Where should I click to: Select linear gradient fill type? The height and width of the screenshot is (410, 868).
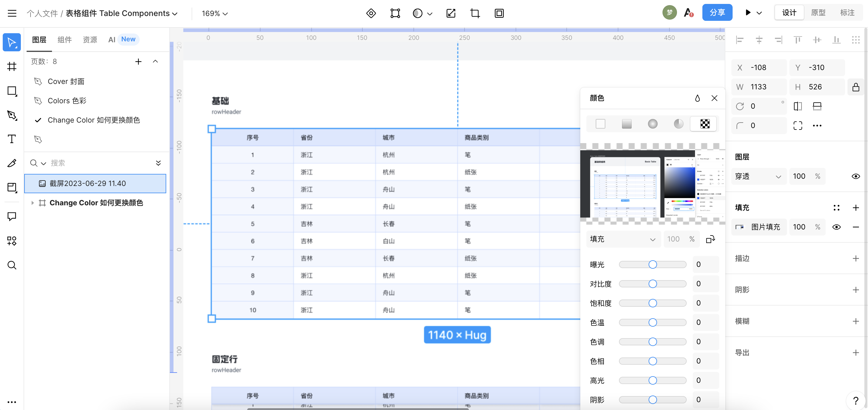pyautogui.click(x=627, y=124)
